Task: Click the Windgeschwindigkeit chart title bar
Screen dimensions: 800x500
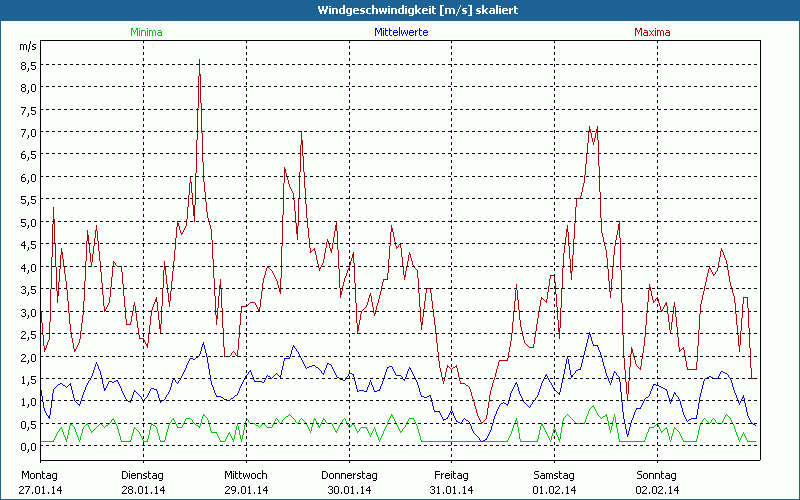Action: (400, 10)
